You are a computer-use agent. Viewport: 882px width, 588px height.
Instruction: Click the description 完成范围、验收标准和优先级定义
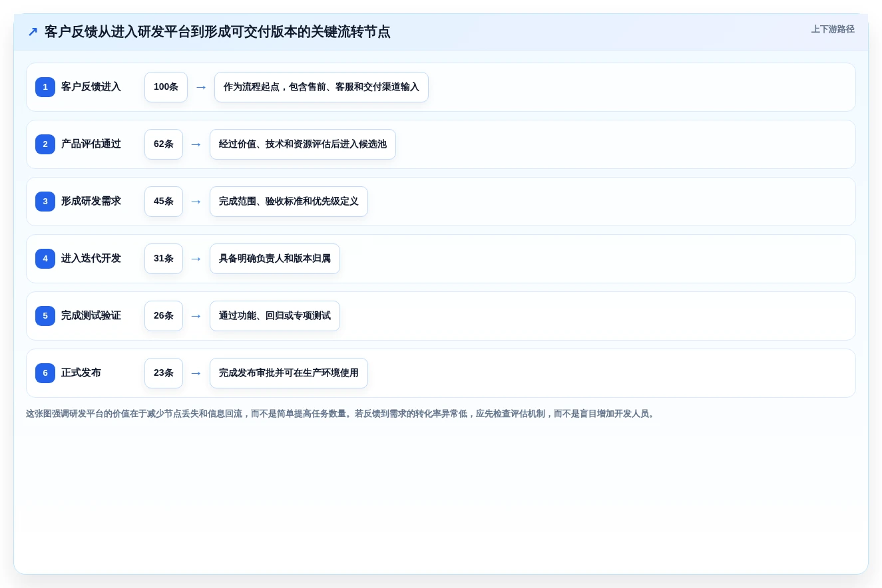(289, 202)
